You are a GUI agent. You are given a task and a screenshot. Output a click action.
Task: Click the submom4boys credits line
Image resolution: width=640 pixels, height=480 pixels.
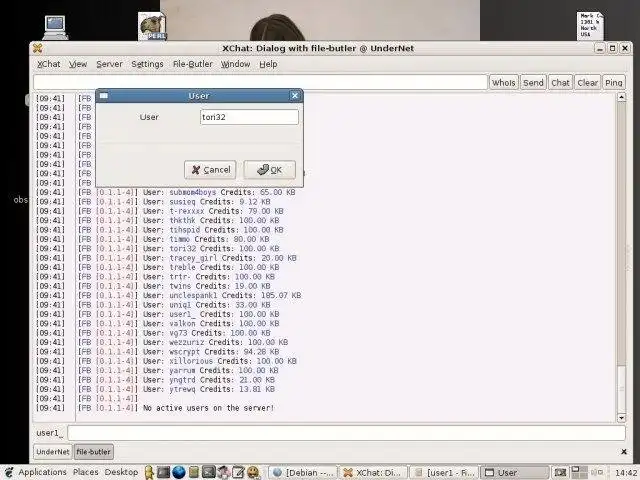[x=219, y=192]
